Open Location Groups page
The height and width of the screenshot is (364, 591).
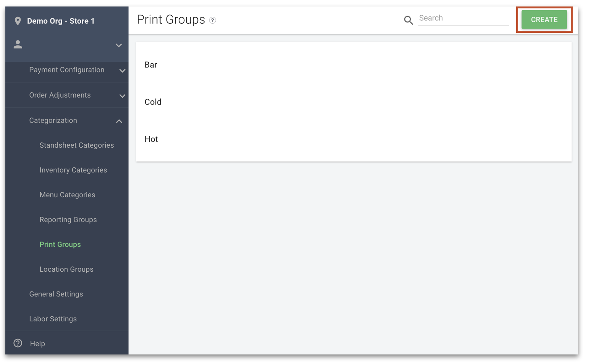coord(66,269)
